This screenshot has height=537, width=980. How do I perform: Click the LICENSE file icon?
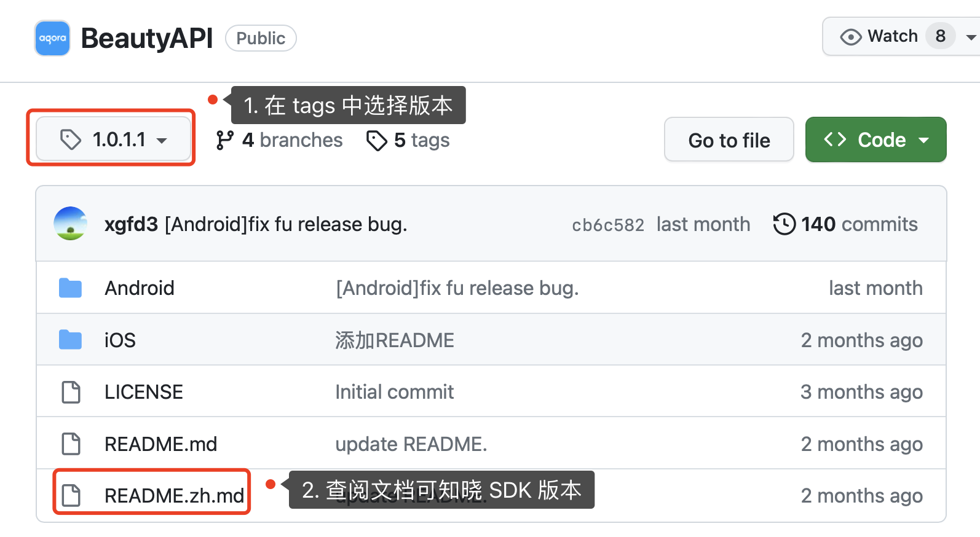pos(71,392)
